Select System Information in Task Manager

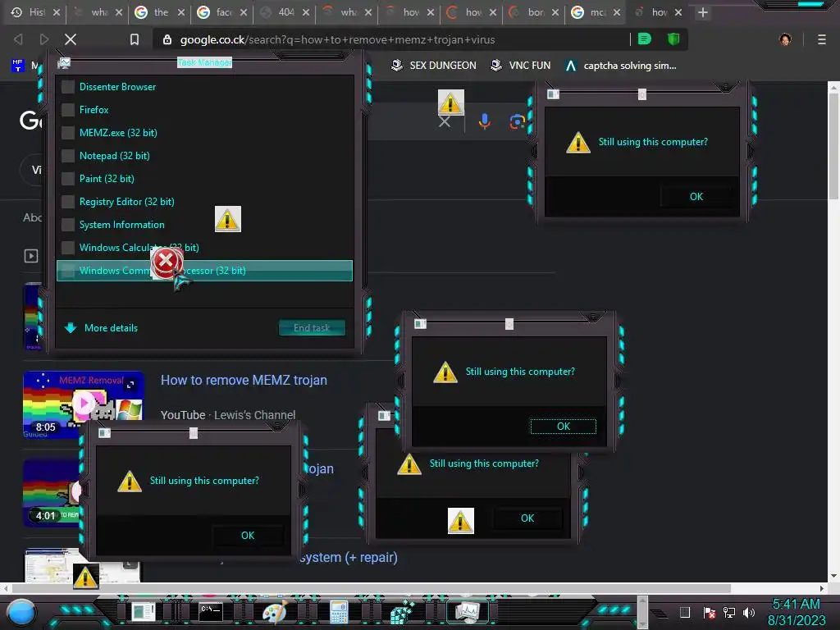click(204, 225)
